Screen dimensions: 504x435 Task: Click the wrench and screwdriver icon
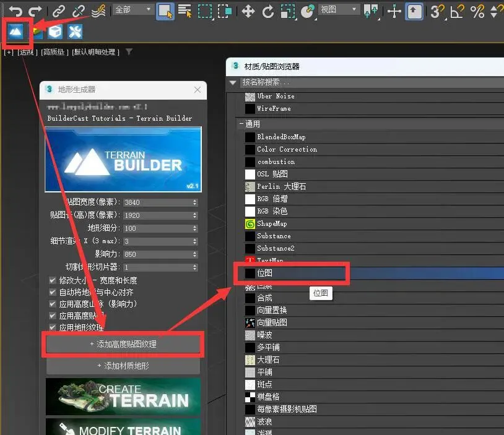75,32
